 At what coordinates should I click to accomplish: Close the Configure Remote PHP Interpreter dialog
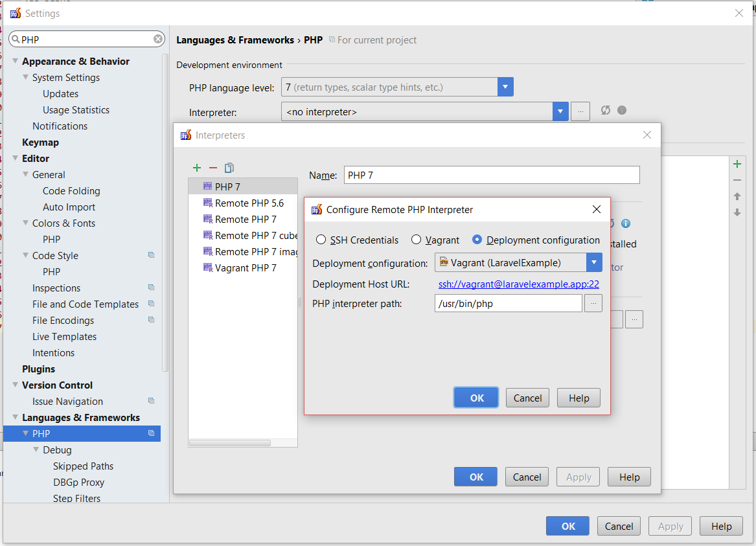597,209
